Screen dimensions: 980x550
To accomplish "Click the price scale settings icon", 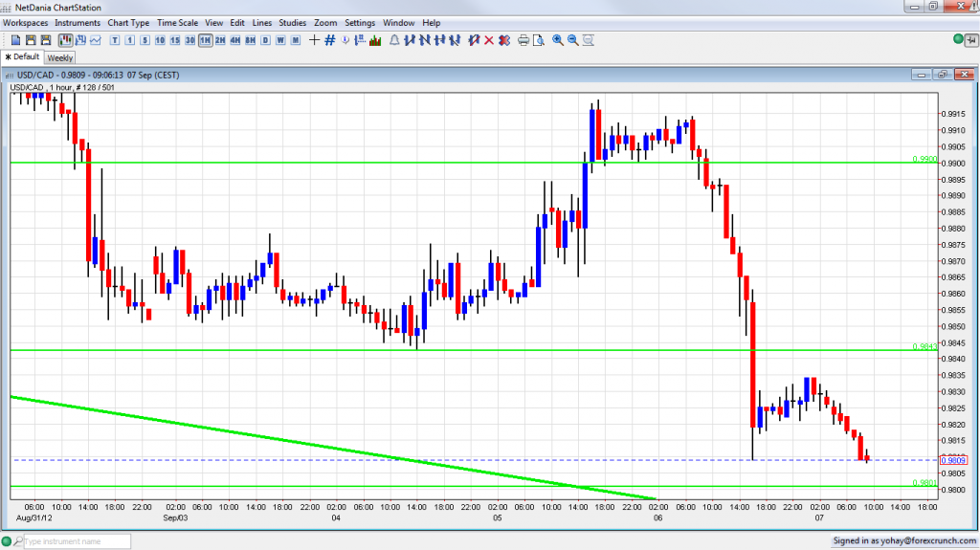I will [360, 40].
